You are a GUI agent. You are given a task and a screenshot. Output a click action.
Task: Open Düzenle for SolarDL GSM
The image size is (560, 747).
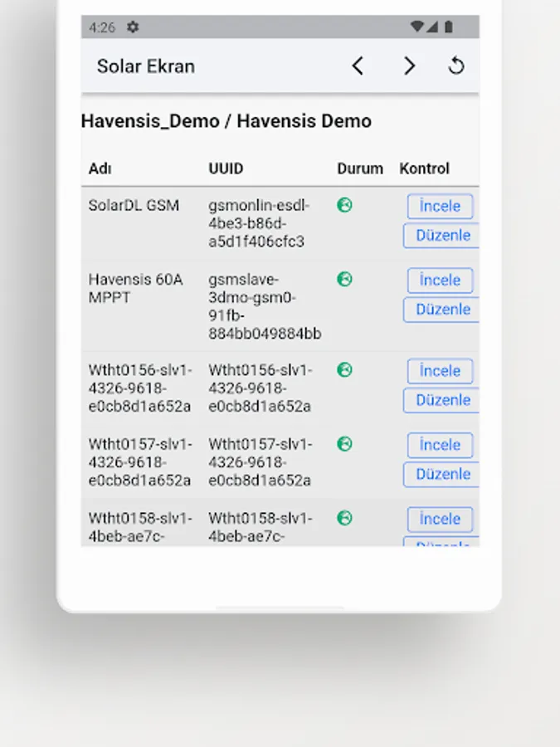coord(441,236)
